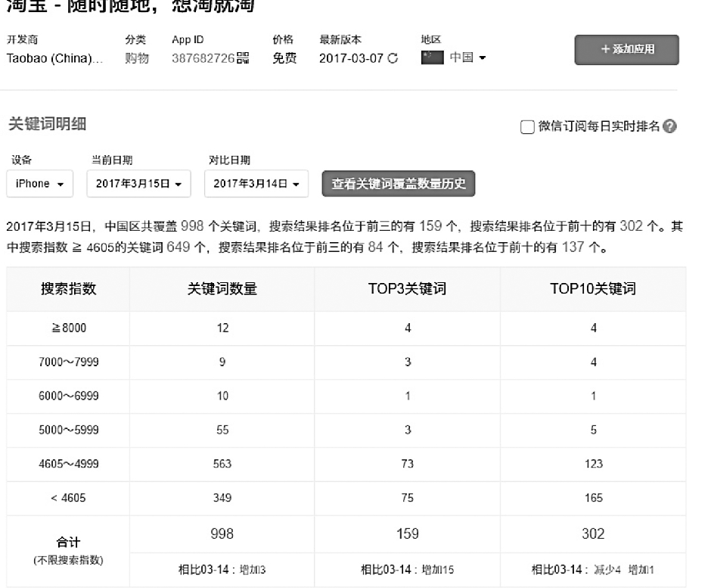The width and height of the screenshot is (711, 588).
Task: Open the compare date dropdown 2017年3月14日
Action: point(256,184)
